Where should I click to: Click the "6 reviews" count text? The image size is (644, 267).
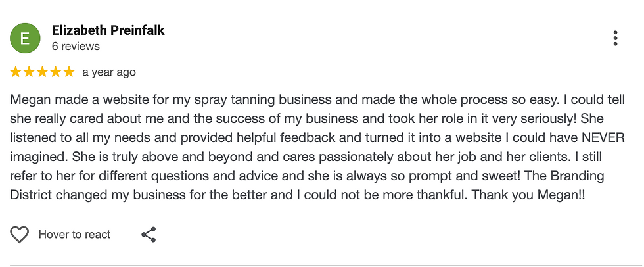point(76,47)
